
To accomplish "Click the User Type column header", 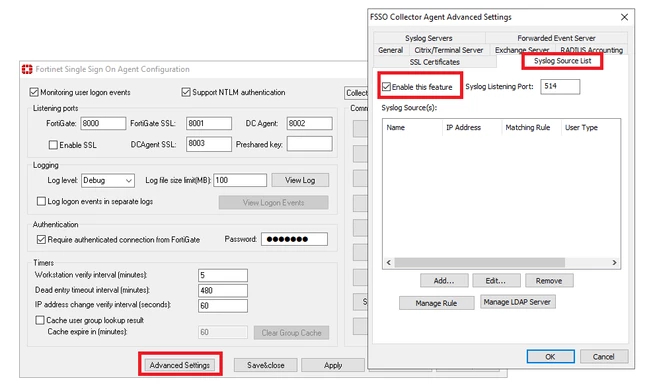I will click(591, 127).
